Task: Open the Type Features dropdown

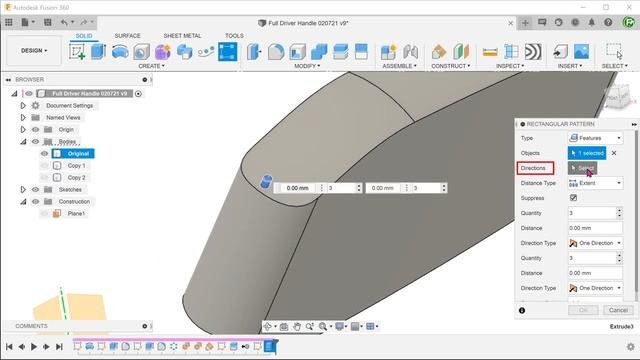Action: 596,138
